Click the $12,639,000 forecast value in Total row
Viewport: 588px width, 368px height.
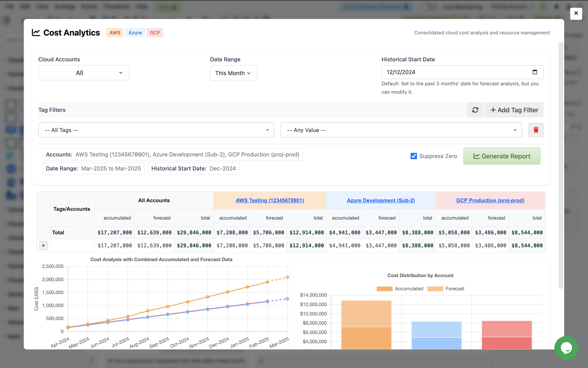(154, 232)
